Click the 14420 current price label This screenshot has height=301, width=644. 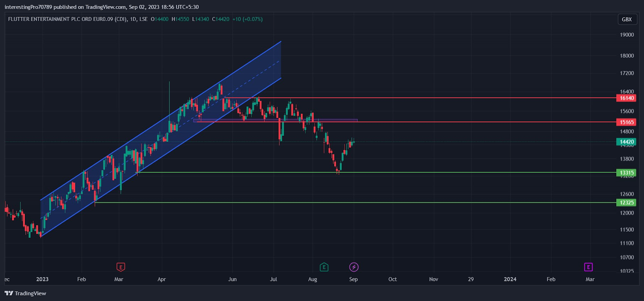pos(626,142)
